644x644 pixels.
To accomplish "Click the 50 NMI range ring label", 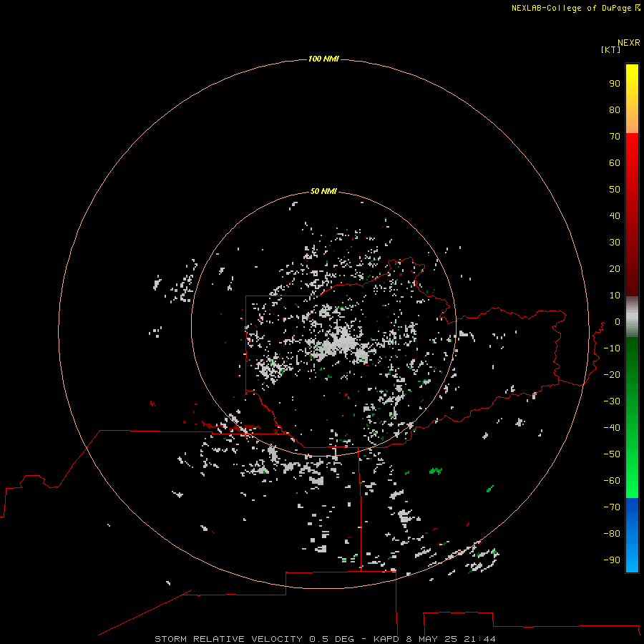I will [323, 191].
